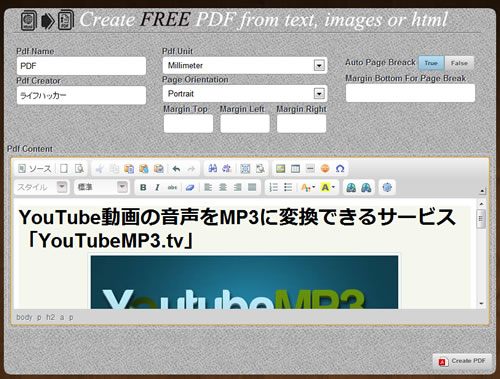Insert special character with Omega icon

click(x=340, y=169)
